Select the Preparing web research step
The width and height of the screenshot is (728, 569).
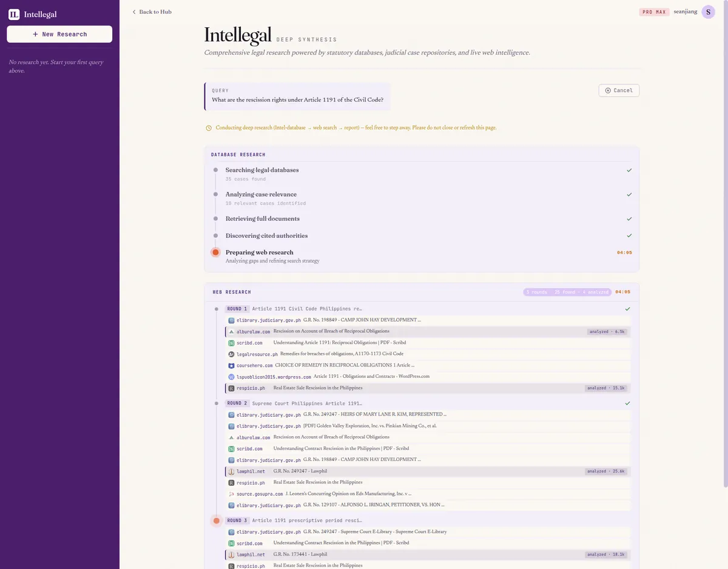coord(260,252)
